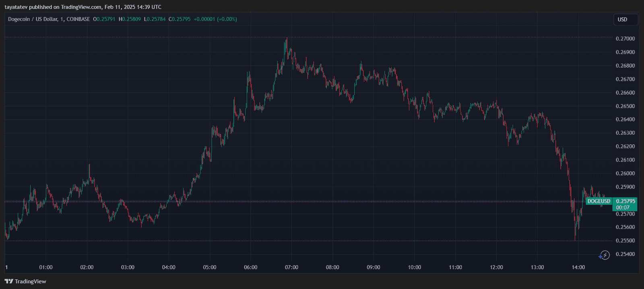The image size is (644, 289).
Task: Click the 0.25500 price axis label
Action: coord(625,241)
